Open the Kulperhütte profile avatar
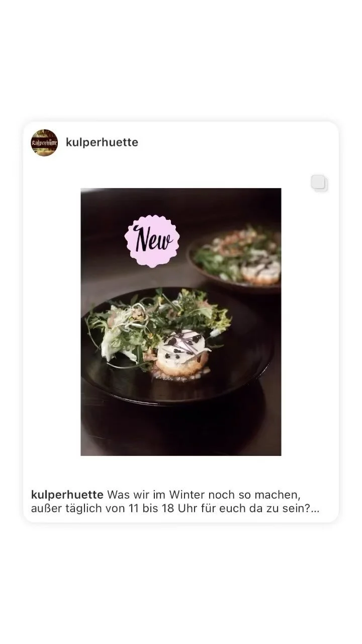The width and height of the screenshot is (362, 644). tap(44, 142)
